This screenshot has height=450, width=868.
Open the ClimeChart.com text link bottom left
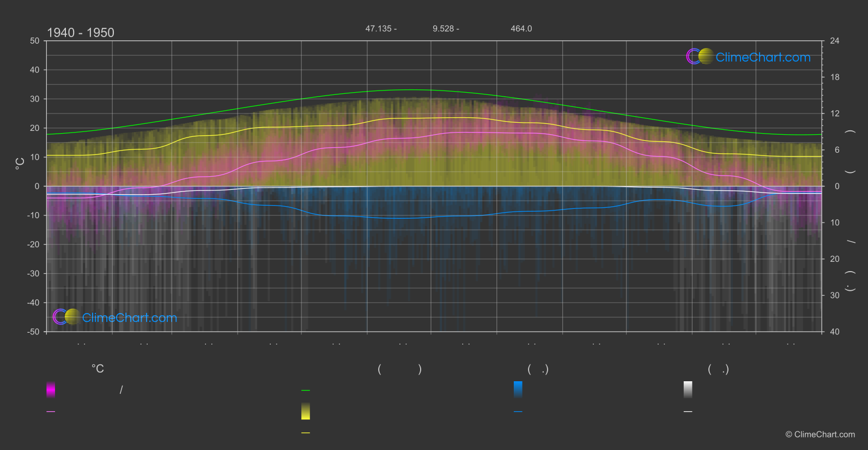coord(130,317)
